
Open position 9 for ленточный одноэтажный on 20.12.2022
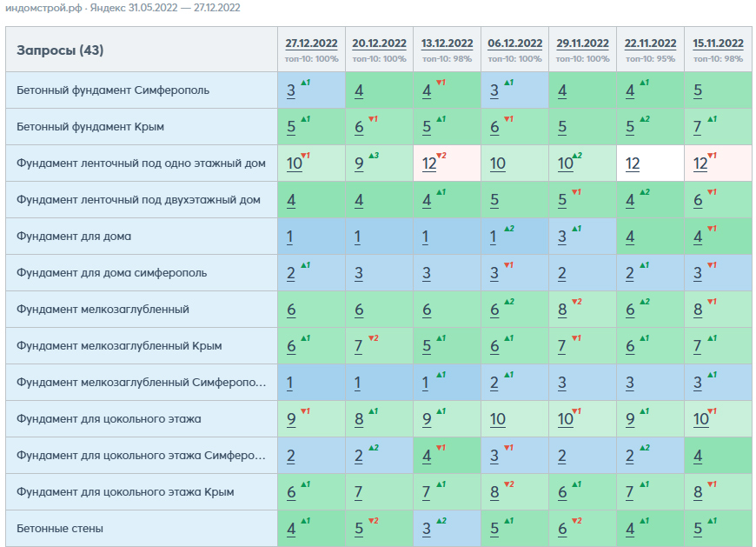click(x=359, y=163)
